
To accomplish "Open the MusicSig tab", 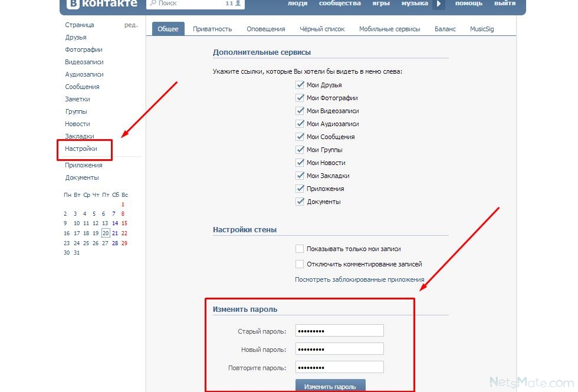I will click(x=482, y=29).
